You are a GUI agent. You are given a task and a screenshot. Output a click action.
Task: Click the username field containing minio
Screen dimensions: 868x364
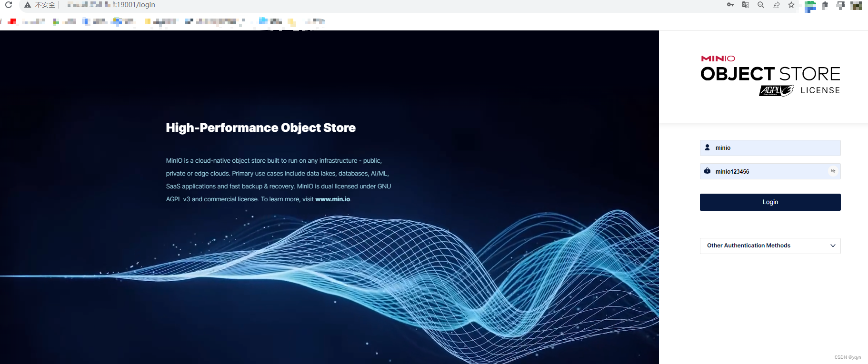(x=770, y=148)
